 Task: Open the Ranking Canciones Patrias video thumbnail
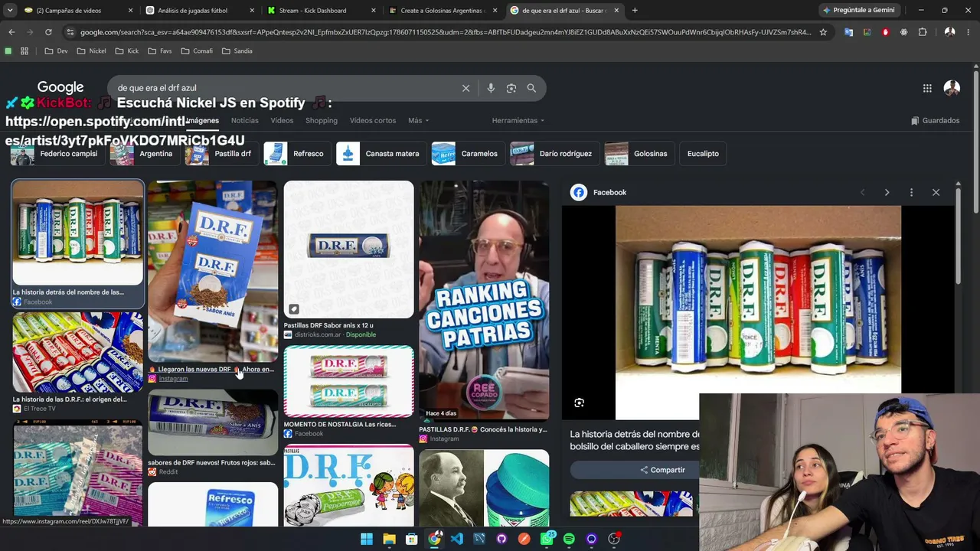484,301
